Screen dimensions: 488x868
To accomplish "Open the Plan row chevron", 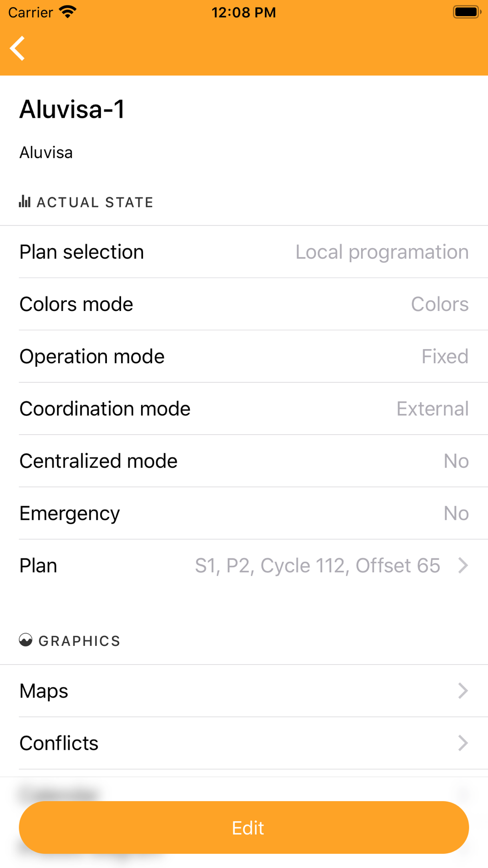I will tap(463, 565).
